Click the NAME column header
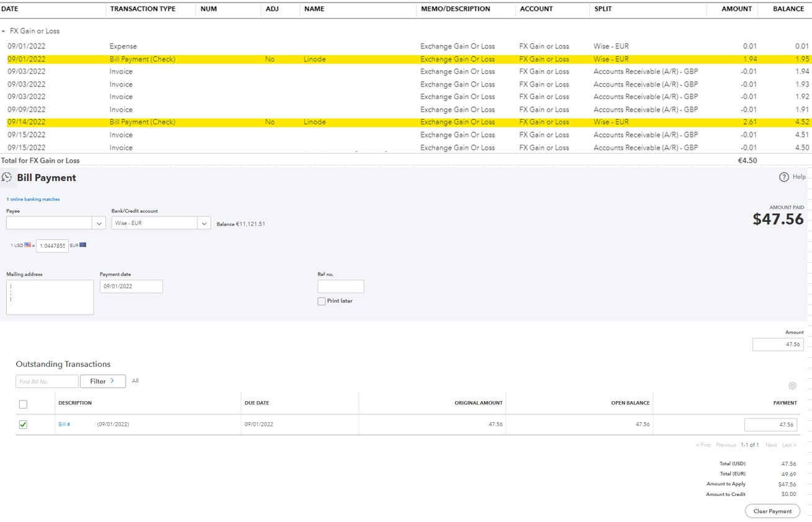This screenshot has height=522, width=812. pyautogui.click(x=314, y=9)
